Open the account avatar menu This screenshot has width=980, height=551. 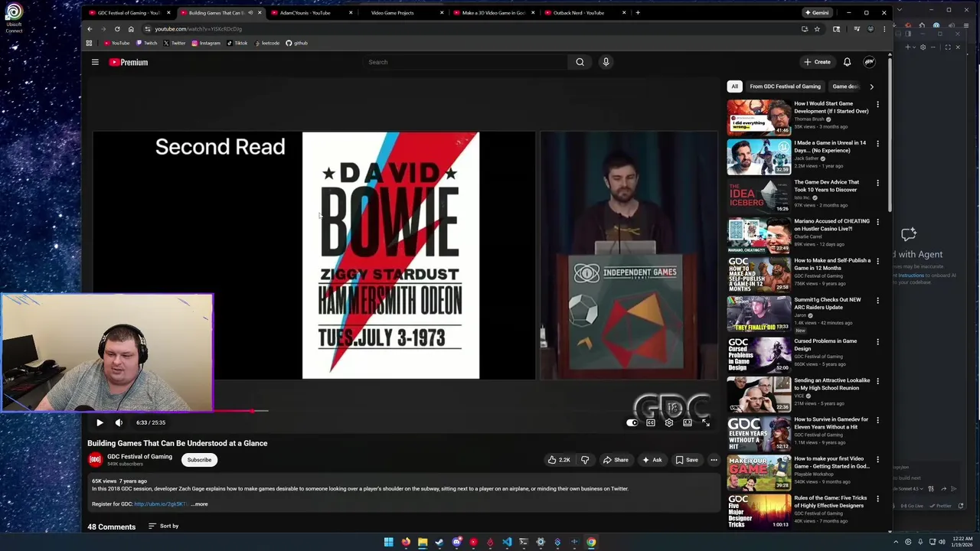(x=869, y=62)
